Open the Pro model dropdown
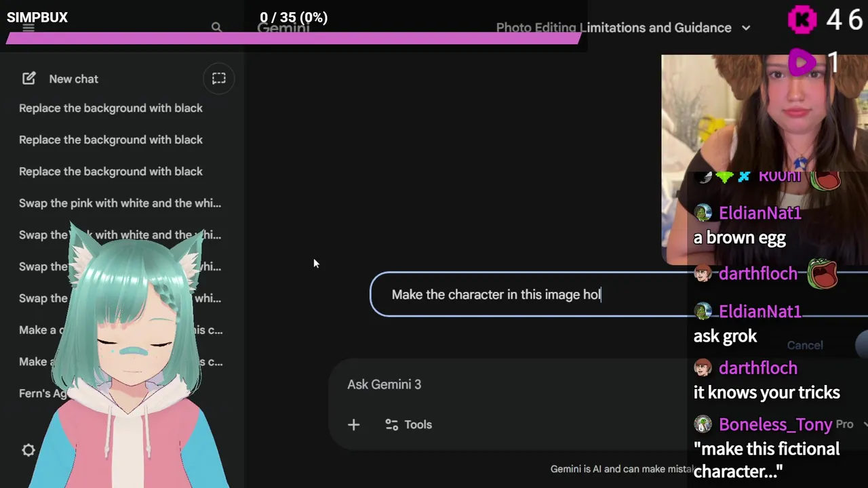868x488 pixels. pyautogui.click(x=852, y=424)
